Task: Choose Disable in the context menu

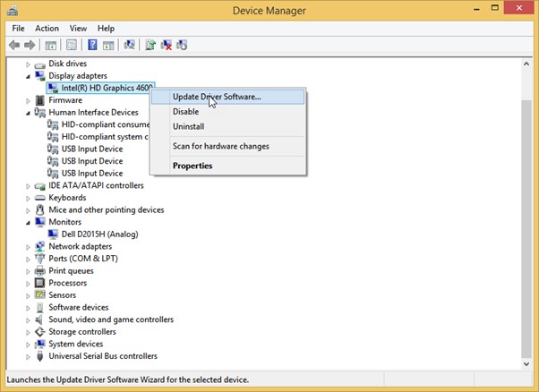Action: pos(227,112)
